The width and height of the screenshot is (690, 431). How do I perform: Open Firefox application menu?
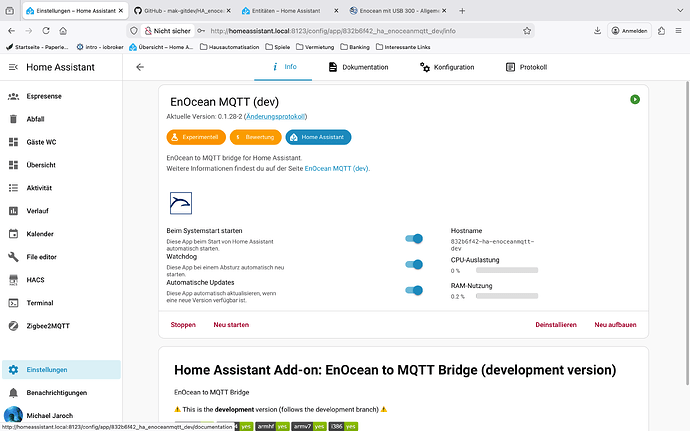(x=679, y=31)
